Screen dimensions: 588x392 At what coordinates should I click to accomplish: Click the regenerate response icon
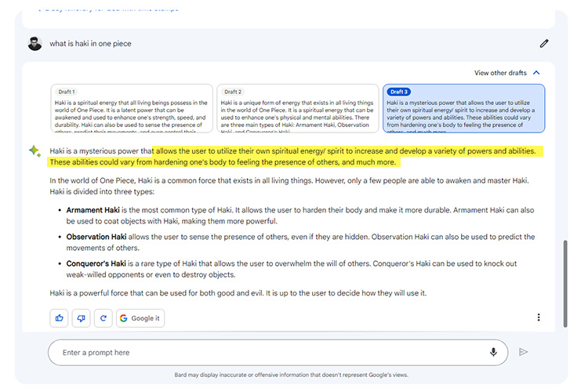click(103, 318)
